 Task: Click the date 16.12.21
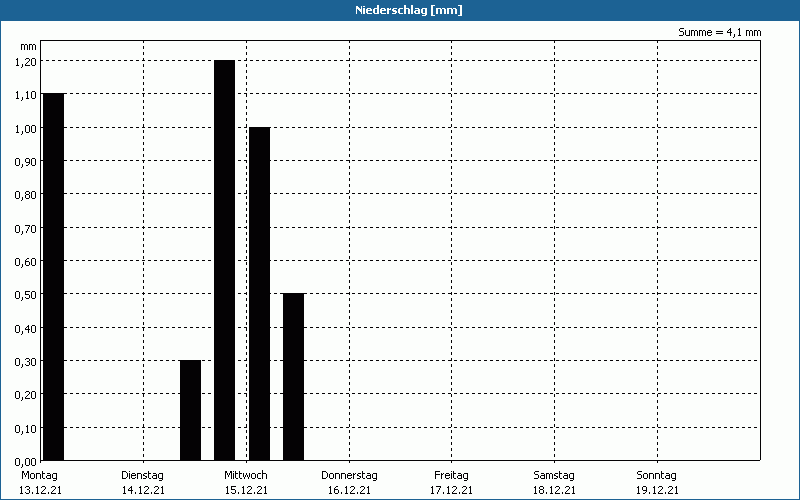coord(349,490)
